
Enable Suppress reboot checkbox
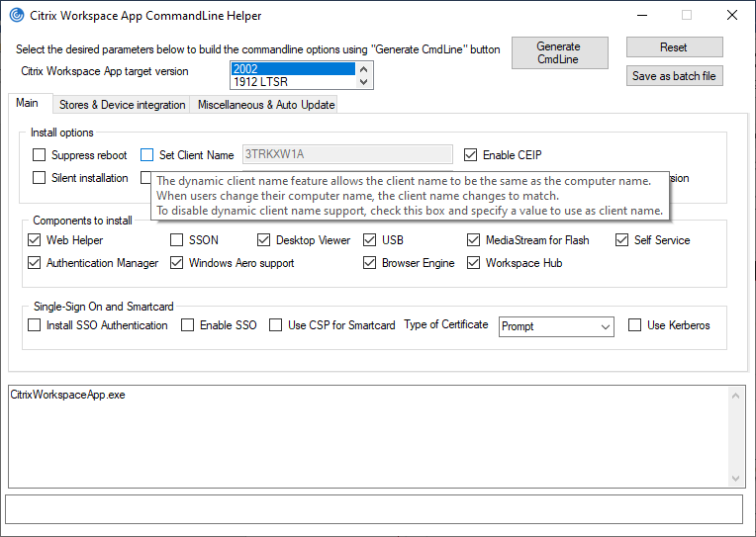[39, 155]
